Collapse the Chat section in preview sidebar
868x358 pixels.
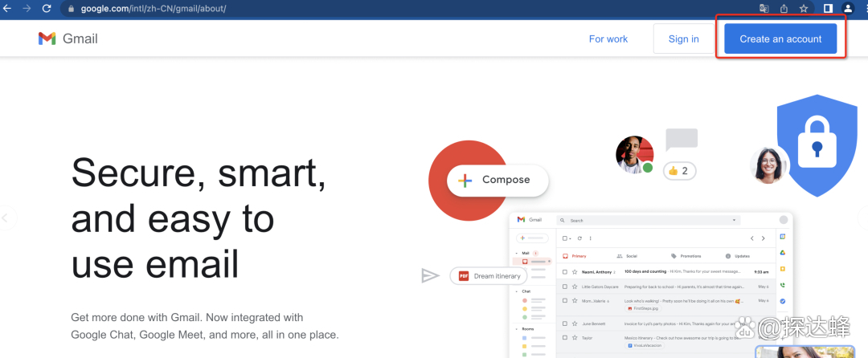click(517, 291)
